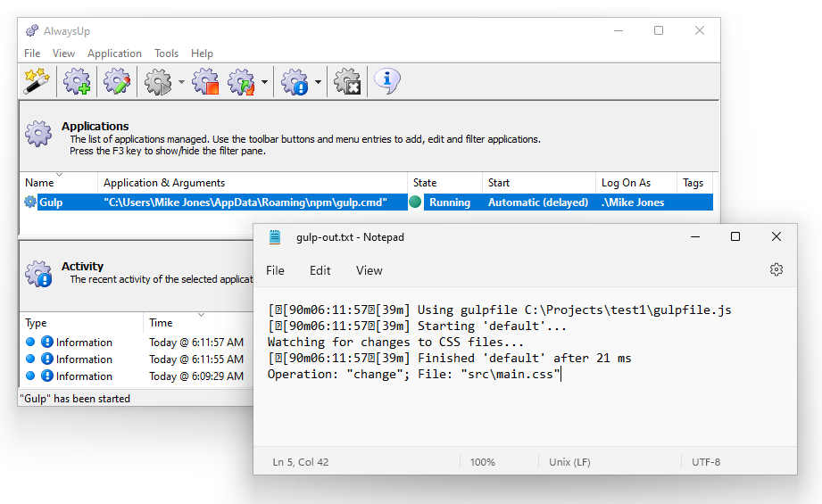Open AlwaysUp File menu
Image resolution: width=822 pixels, height=504 pixels.
click(x=32, y=54)
